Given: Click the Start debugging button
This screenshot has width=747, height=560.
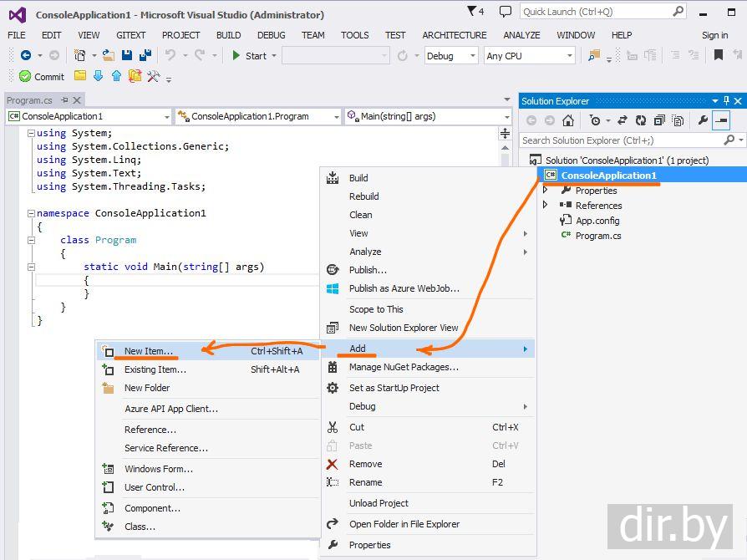Looking at the screenshot, I should pyautogui.click(x=249, y=56).
